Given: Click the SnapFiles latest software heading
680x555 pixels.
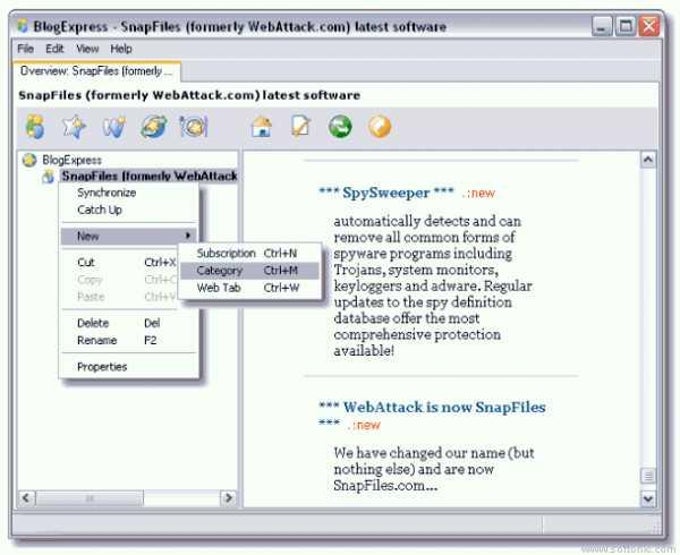Looking at the screenshot, I should pos(189,95).
